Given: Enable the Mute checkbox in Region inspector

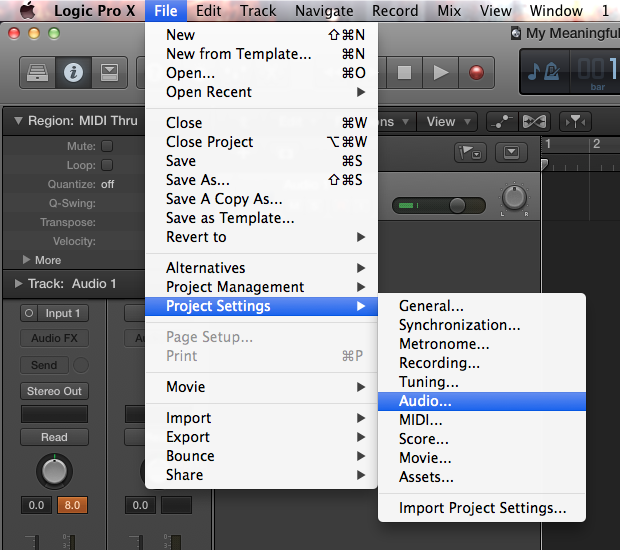Looking at the screenshot, I should coord(107,146).
